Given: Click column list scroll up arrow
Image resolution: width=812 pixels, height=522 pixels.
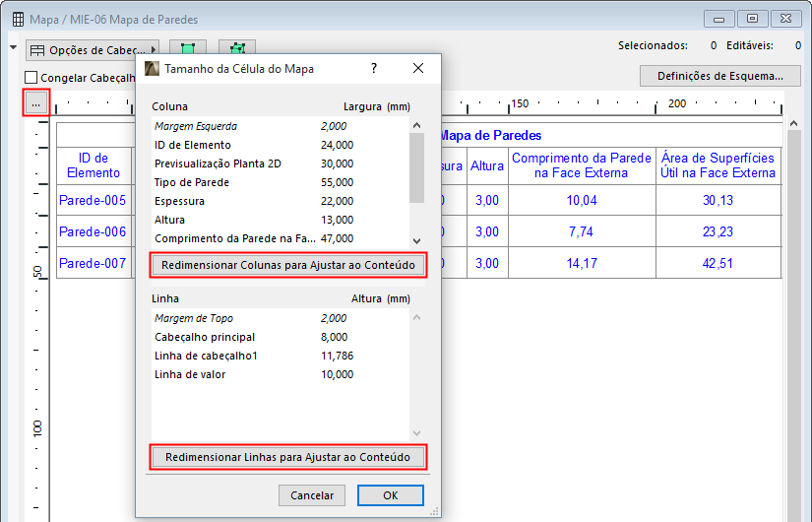Looking at the screenshot, I should pyautogui.click(x=417, y=125).
